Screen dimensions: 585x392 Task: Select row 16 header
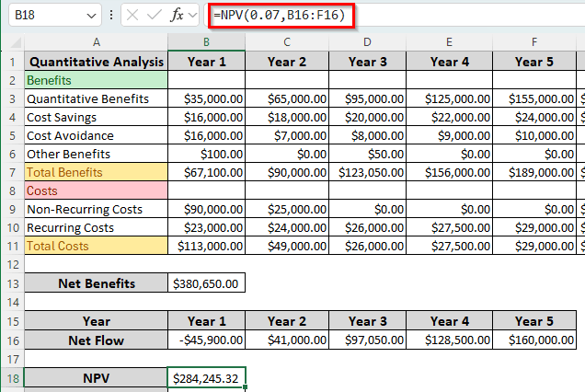pos(13,340)
